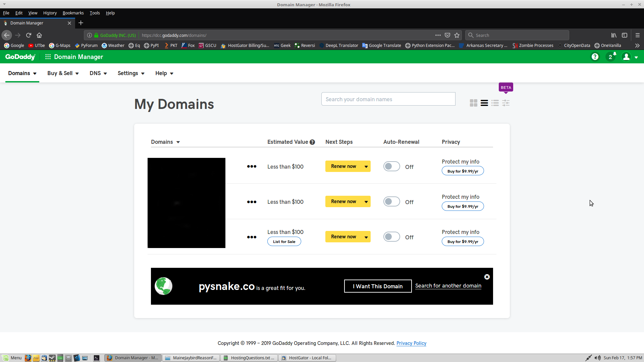Image resolution: width=644 pixels, height=362 pixels.
Task: Click the GoDaddy help question mark icon
Action: click(595, 57)
